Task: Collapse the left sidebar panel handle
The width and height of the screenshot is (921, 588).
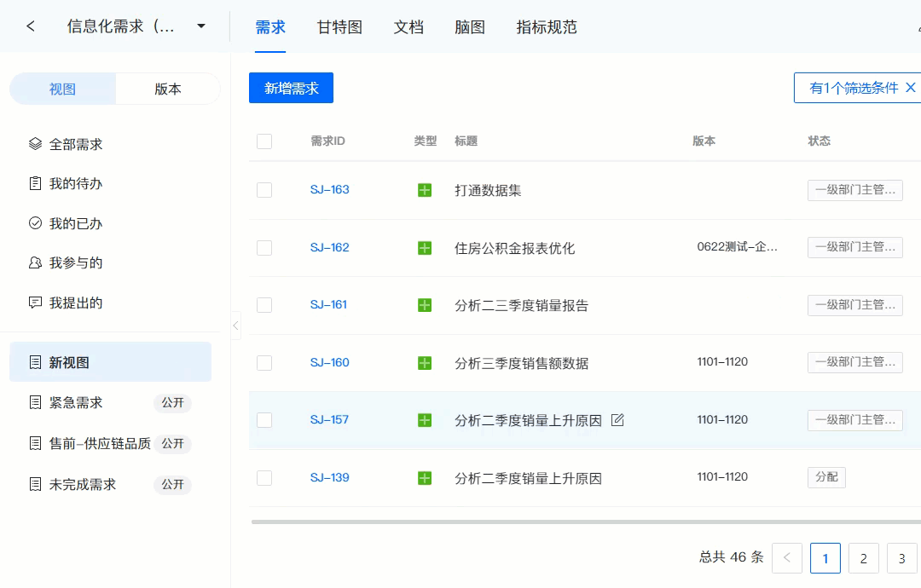Action: (235, 326)
